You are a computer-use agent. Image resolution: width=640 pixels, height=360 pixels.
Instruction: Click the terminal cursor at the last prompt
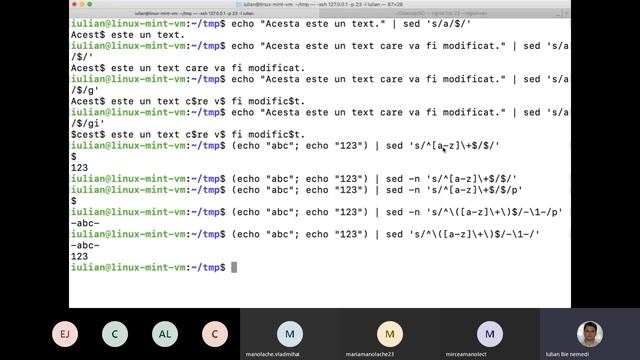click(234, 267)
